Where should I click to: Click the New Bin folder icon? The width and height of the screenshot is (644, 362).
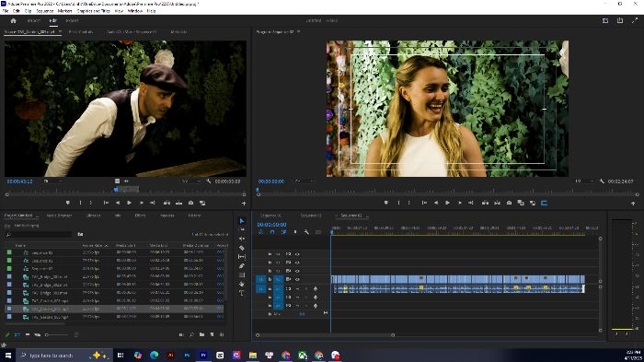tap(201, 335)
